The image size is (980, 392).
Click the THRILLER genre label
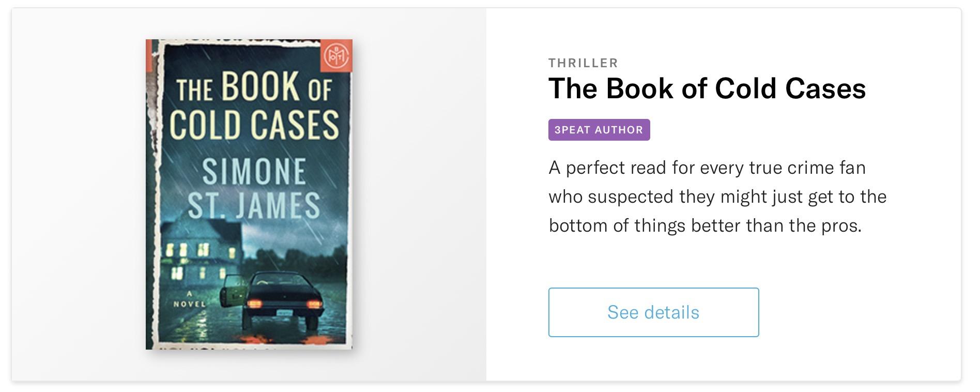click(583, 63)
